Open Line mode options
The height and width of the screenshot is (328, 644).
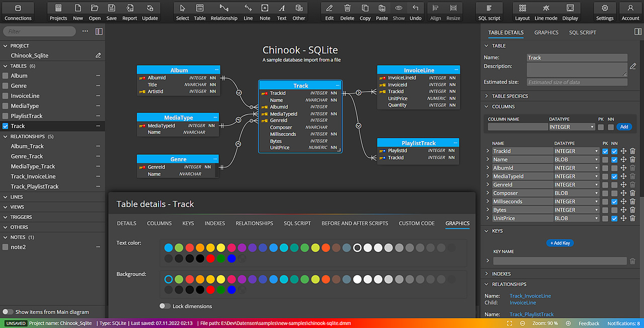pos(546,12)
